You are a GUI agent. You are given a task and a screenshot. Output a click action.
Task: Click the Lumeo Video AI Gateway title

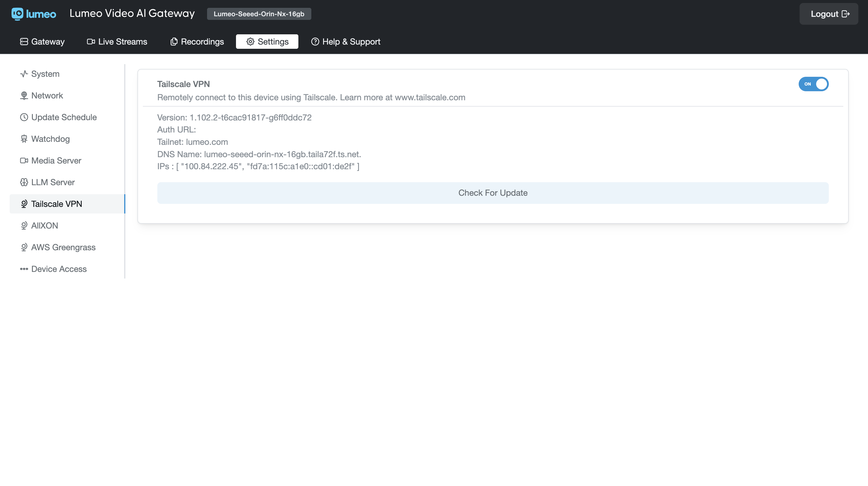[132, 14]
